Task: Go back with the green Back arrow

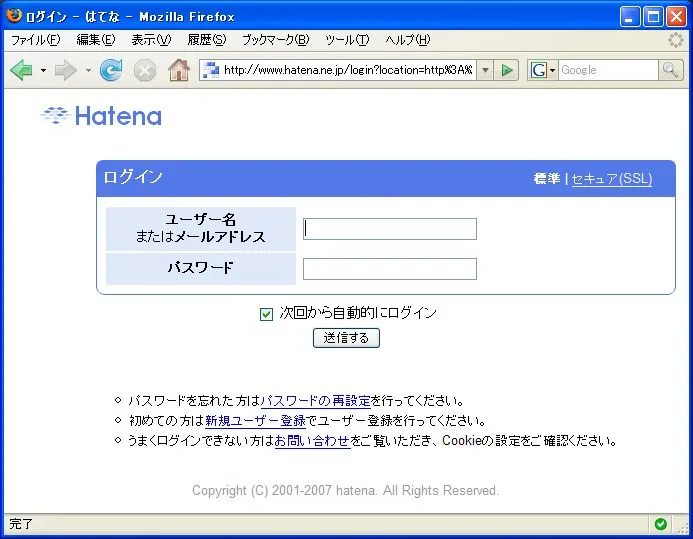Action: (21, 70)
